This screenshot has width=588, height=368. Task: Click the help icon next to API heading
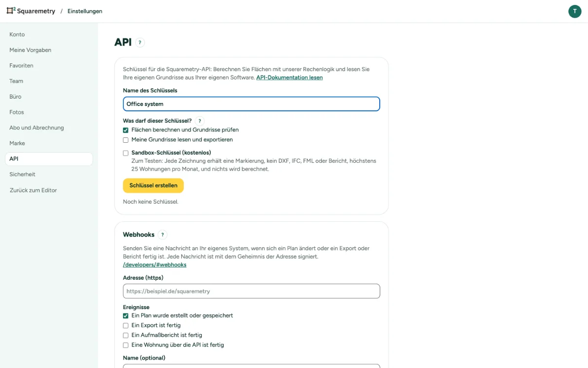[x=140, y=43]
